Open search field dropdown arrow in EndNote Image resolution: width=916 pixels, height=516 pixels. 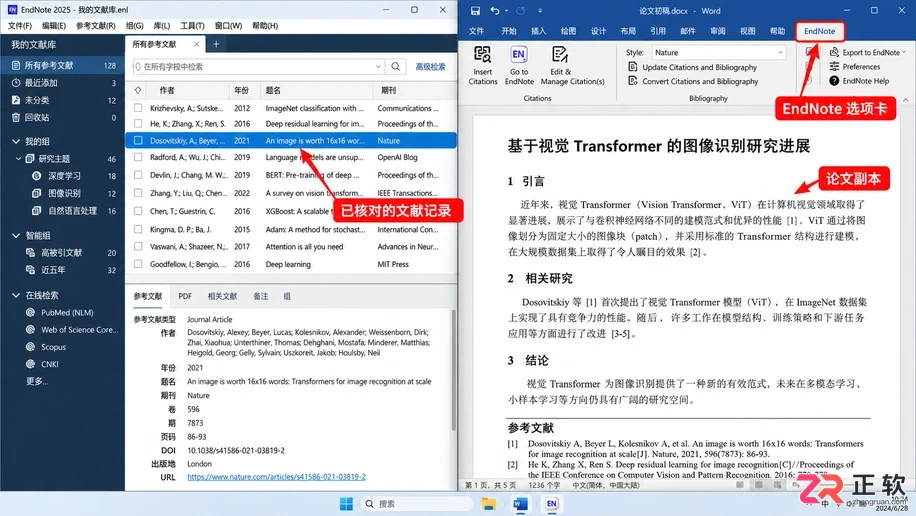coord(378,67)
